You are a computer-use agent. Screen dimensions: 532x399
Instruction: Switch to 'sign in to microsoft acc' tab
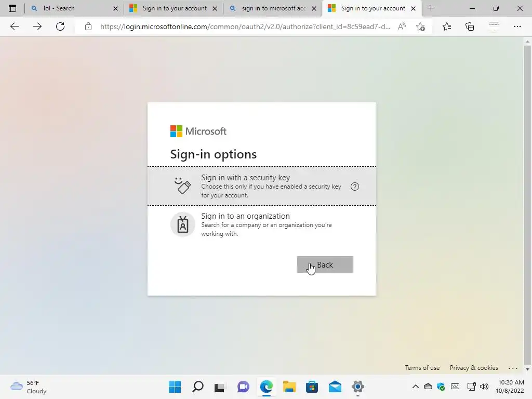coord(273,8)
